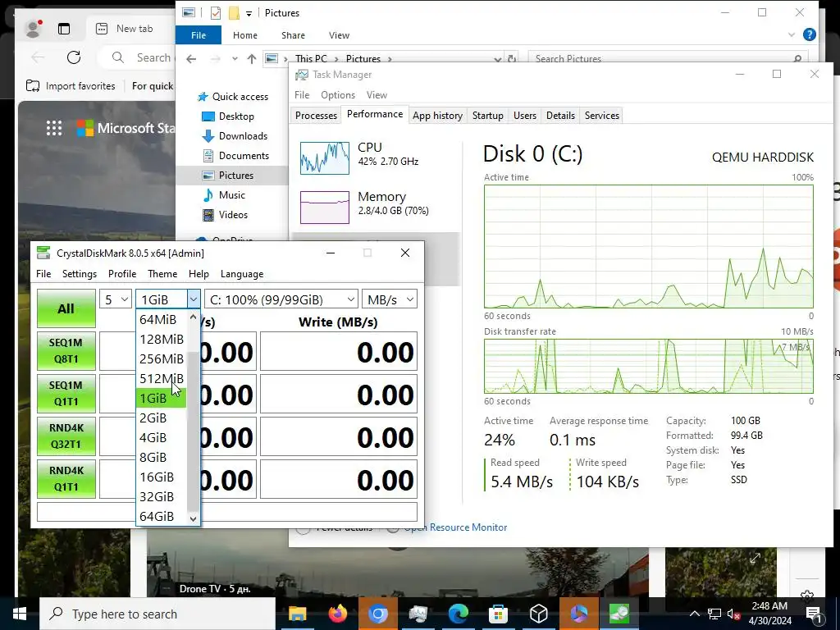The width and height of the screenshot is (840, 630).
Task: Click Explorer help question mark icon
Action: 810,34
